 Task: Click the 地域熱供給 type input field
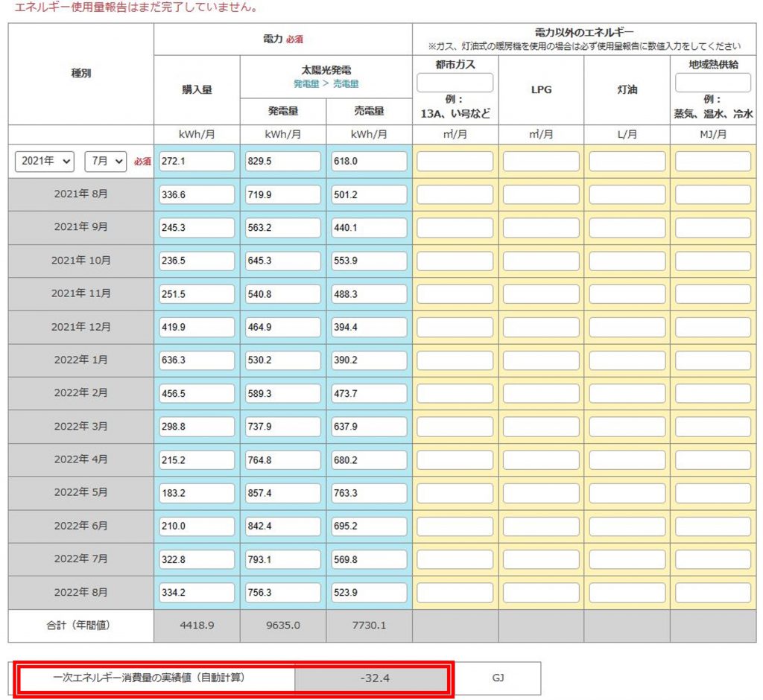[x=713, y=83]
